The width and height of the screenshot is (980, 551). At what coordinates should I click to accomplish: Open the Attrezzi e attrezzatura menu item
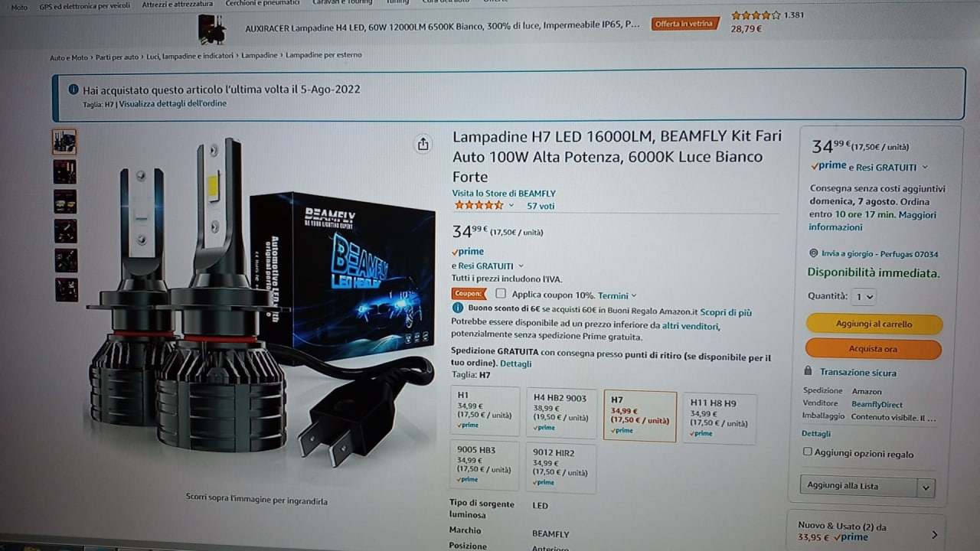tap(178, 4)
